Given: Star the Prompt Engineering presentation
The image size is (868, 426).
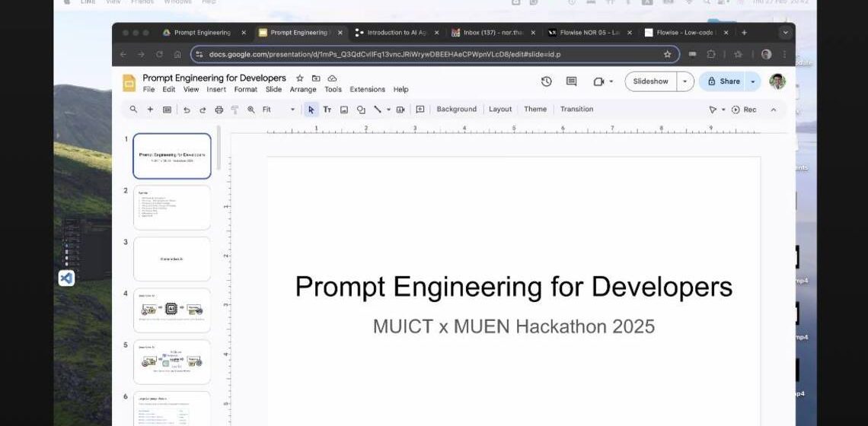Looking at the screenshot, I should [x=299, y=78].
